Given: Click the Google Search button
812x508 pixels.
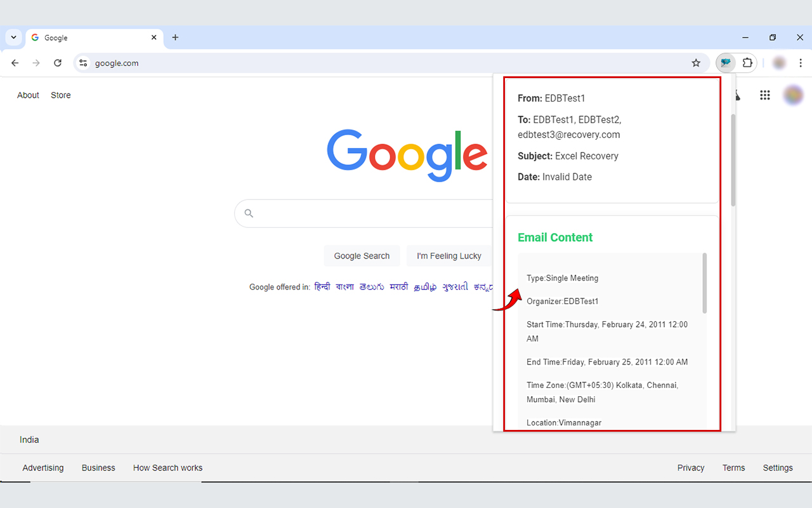Looking at the screenshot, I should tap(362, 255).
